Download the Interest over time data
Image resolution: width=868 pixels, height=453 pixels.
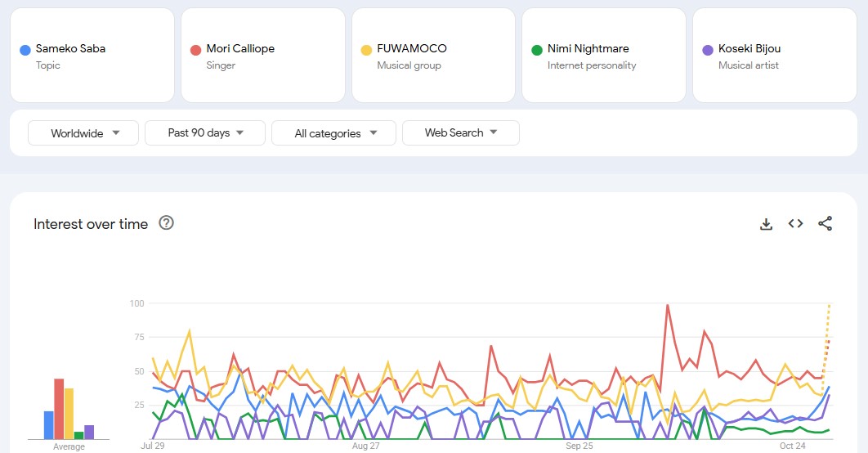[766, 224]
